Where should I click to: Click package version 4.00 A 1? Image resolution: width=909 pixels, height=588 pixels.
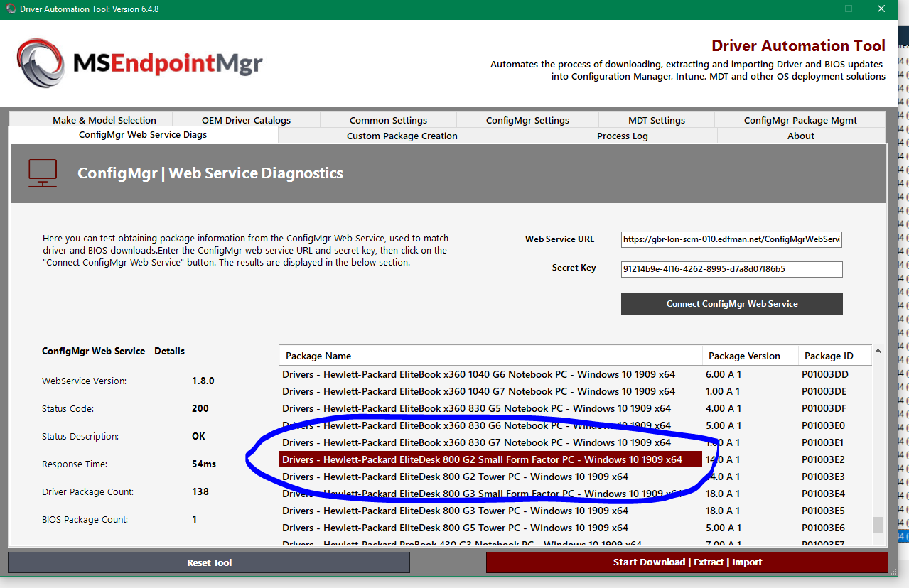click(x=723, y=408)
